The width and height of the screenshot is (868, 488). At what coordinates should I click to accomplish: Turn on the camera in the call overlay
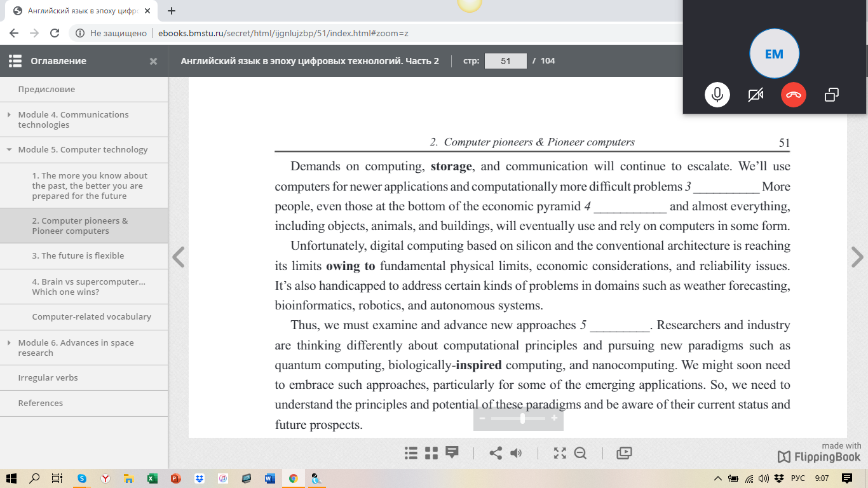[755, 95]
